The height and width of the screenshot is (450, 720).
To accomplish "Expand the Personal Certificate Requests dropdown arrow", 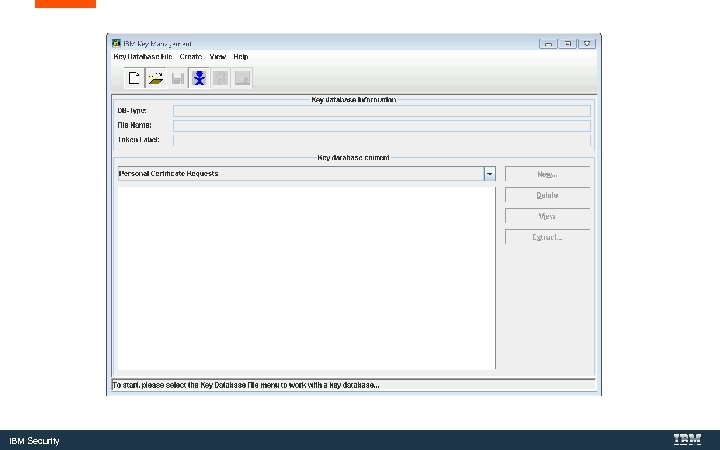I will [x=489, y=174].
